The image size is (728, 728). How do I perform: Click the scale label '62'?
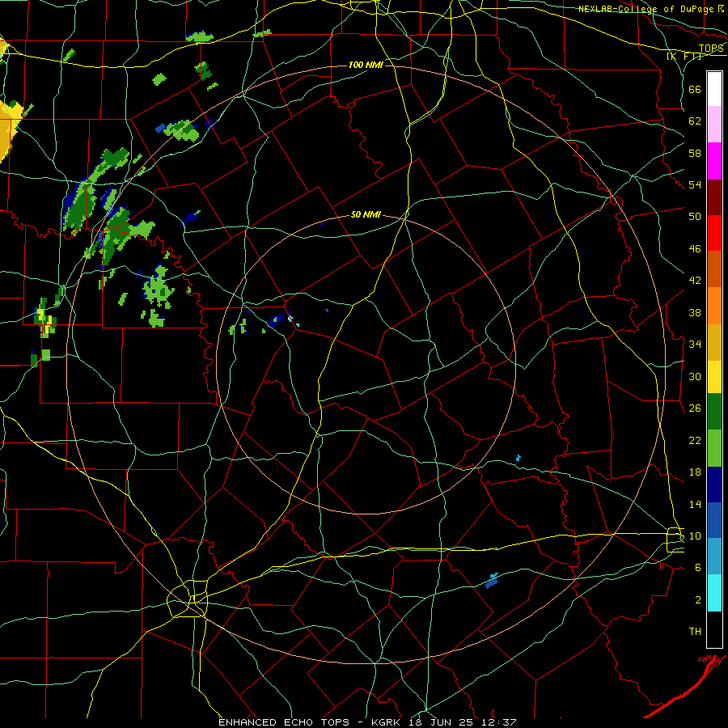click(695, 121)
